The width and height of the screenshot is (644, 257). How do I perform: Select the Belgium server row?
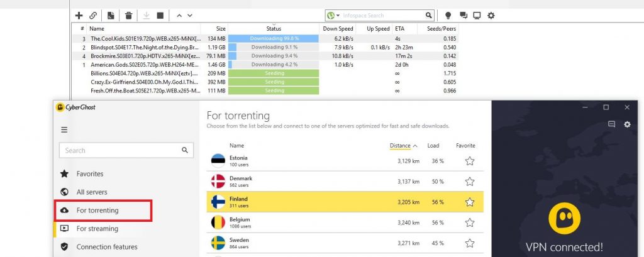(345, 222)
